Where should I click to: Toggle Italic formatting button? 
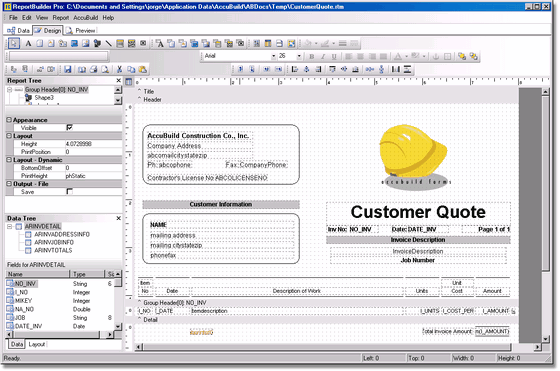tap(323, 56)
